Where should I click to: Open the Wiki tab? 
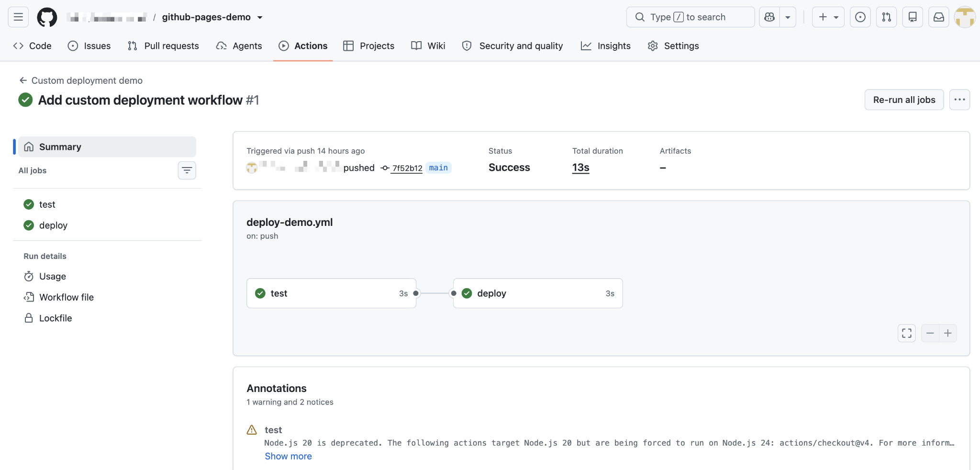[x=428, y=46]
